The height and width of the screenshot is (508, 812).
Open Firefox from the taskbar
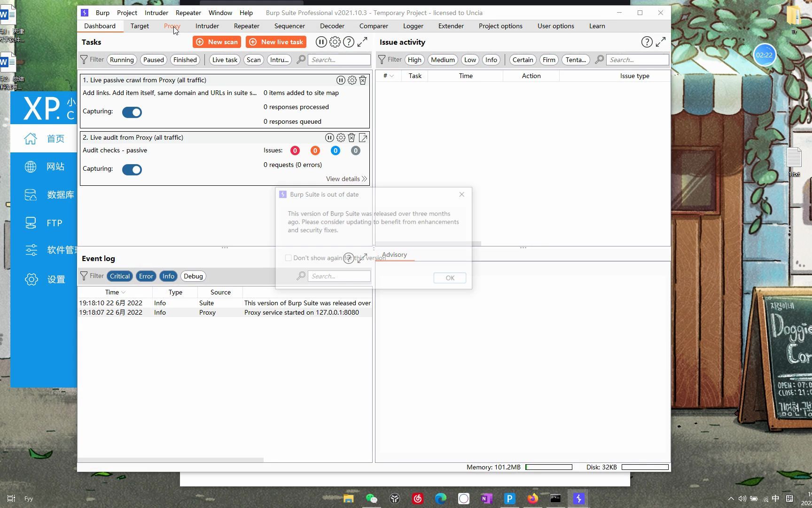pyautogui.click(x=532, y=499)
